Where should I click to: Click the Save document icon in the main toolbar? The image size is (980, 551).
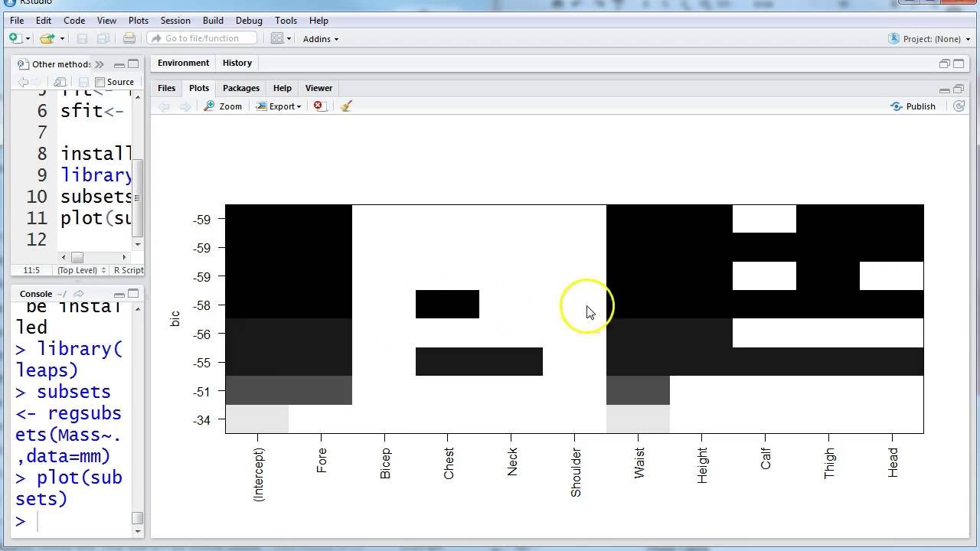click(83, 38)
